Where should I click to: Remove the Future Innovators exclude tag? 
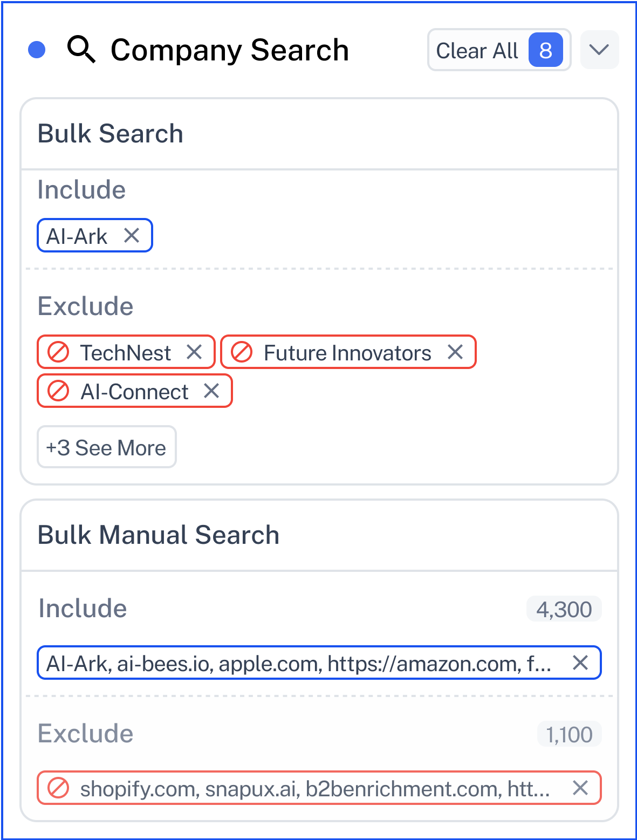[455, 352]
